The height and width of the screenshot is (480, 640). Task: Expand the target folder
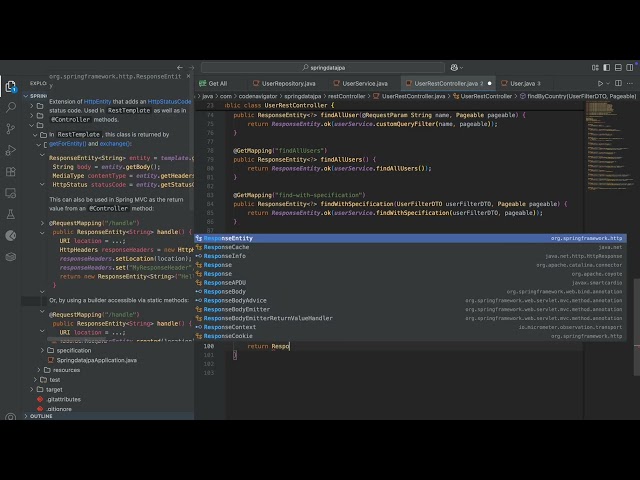click(54, 390)
